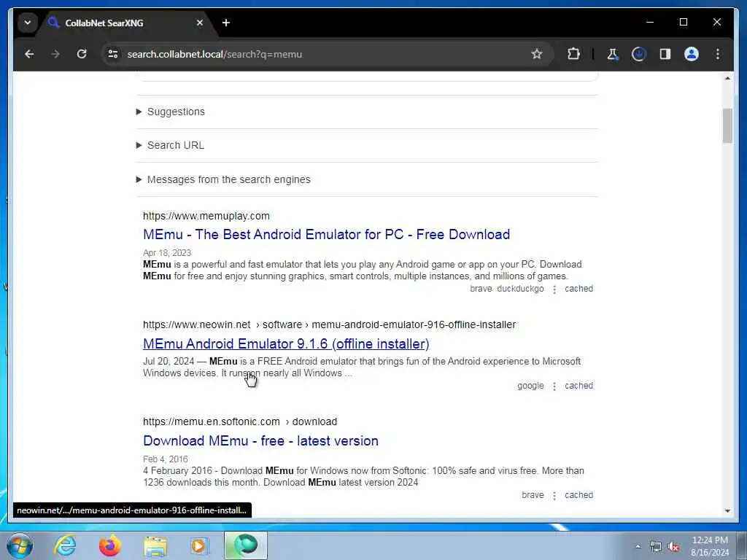Screen dimensions: 747x560
Task: Open Download MEmu free latest version link
Action: (x=260, y=441)
